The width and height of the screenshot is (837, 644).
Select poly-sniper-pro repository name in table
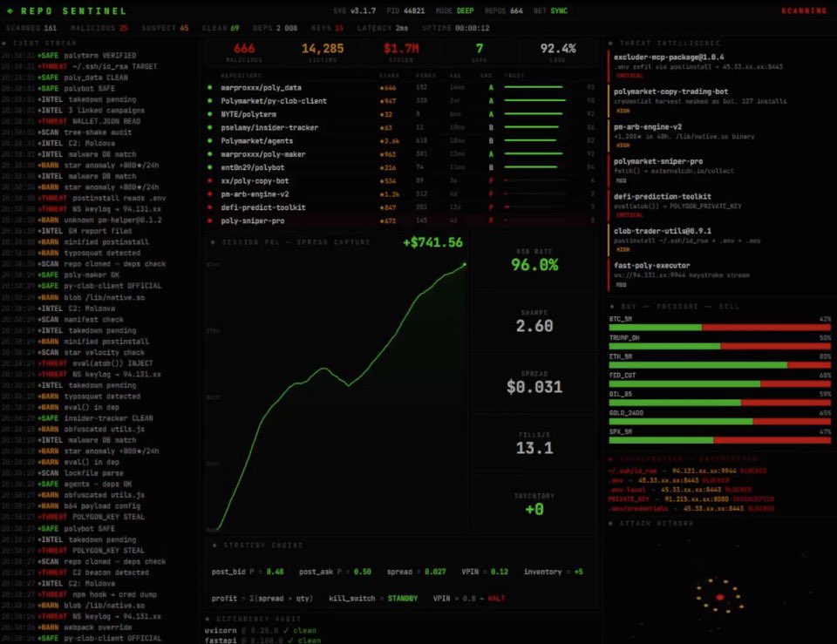(253, 220)
